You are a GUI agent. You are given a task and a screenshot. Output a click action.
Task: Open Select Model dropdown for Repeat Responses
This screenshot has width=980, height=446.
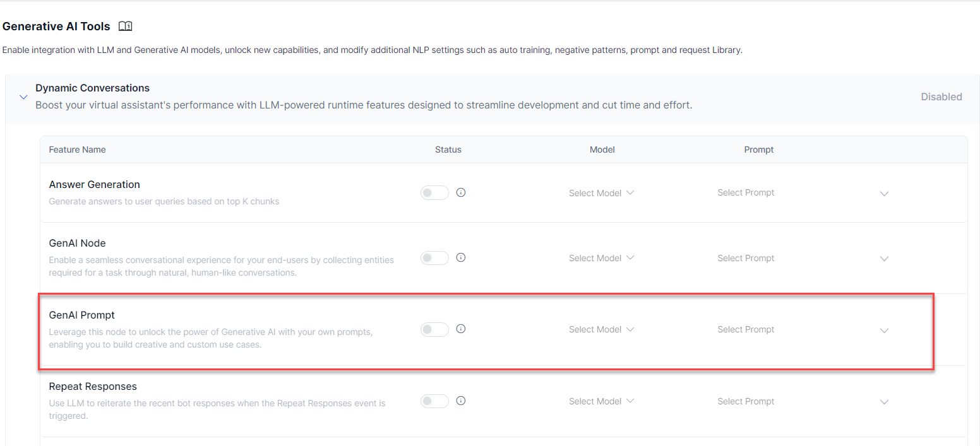[x=601, y=401]
